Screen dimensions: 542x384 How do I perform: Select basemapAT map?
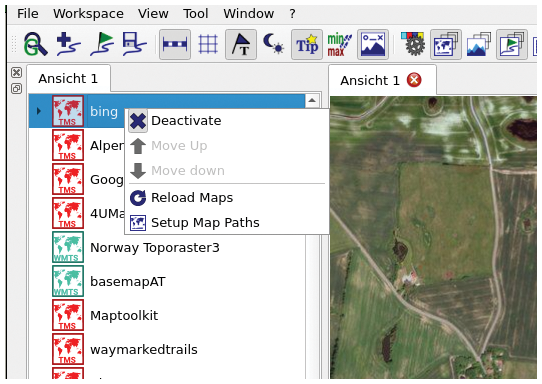[167, 281]
